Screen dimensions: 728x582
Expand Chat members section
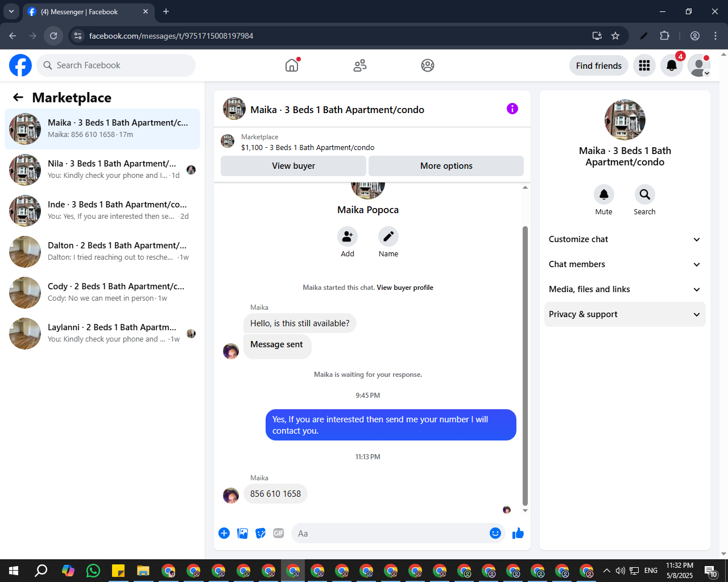(625, 264)
